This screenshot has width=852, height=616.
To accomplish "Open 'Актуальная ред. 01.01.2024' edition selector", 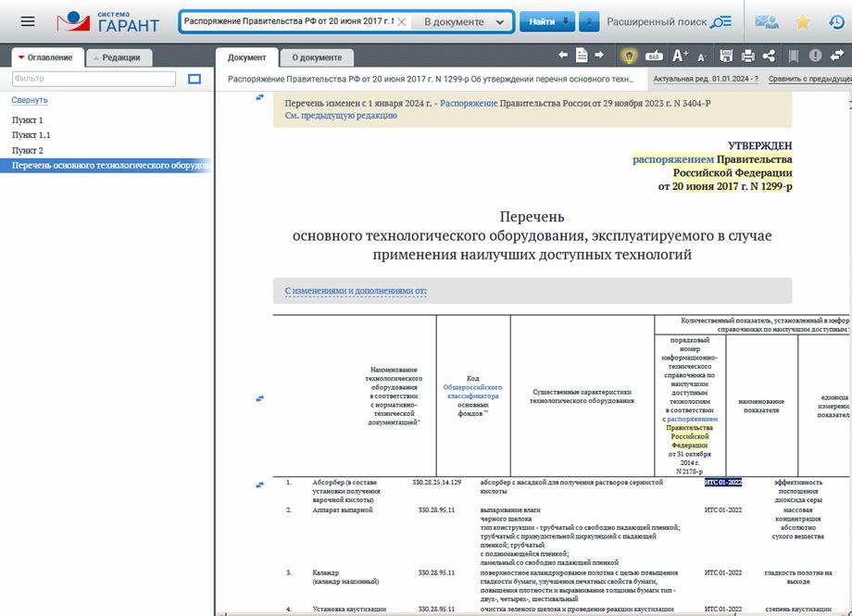I will pyautogui.click(x=706, y=80).
